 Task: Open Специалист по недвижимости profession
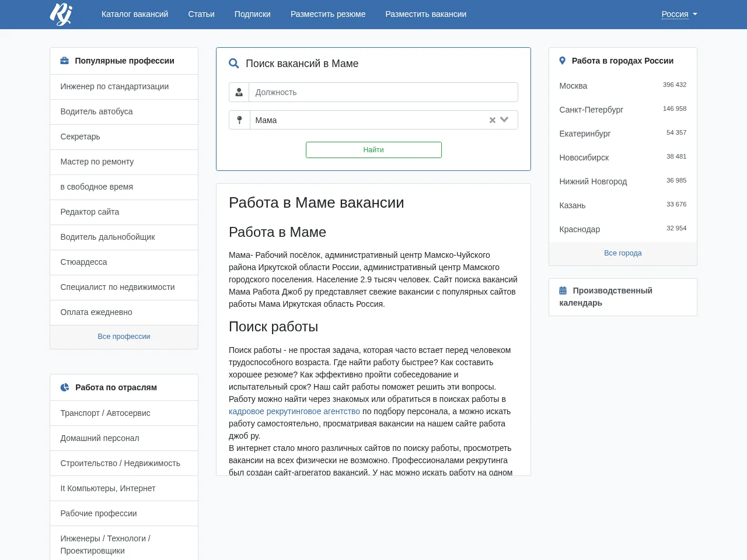tap(124, 287)
